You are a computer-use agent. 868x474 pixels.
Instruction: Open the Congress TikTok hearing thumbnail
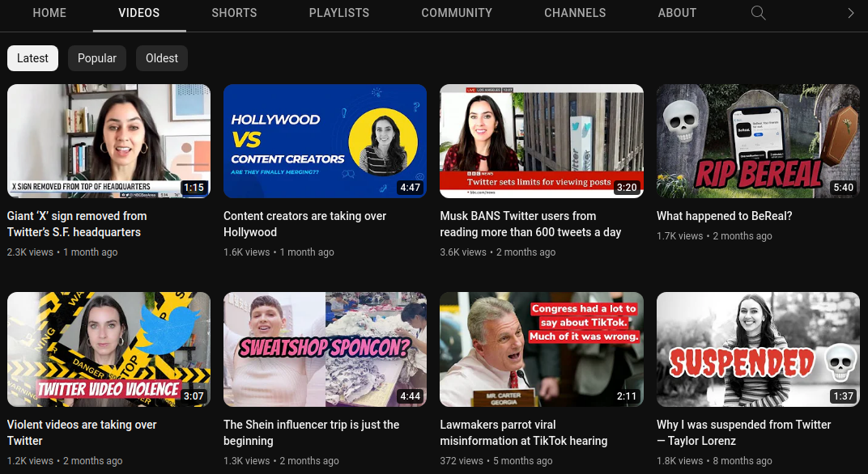point(541,349)
